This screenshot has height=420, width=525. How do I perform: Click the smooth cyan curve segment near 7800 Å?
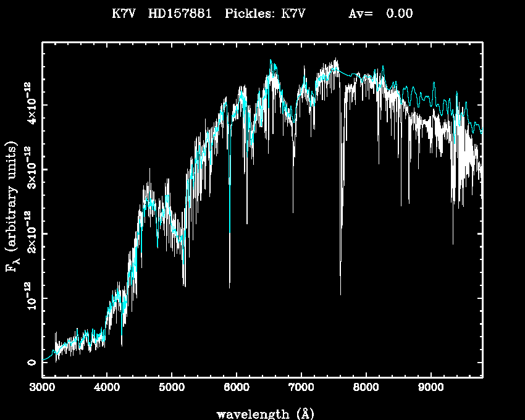click(x=354, y=75)
